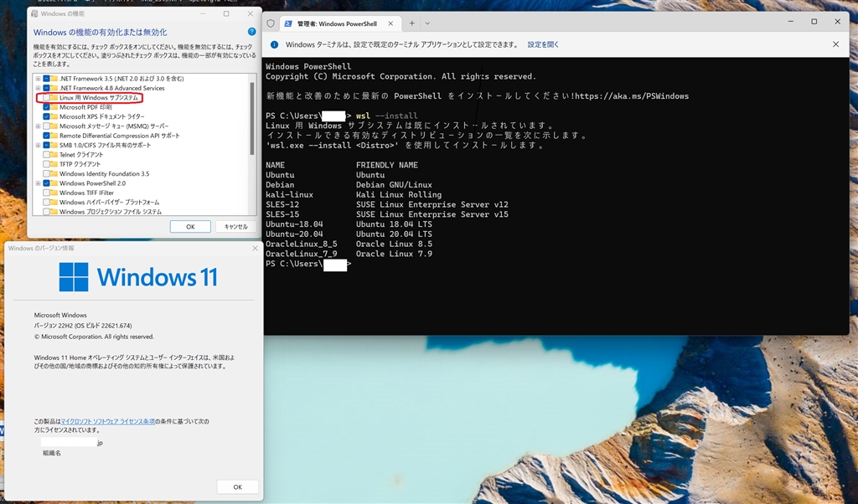Click OK in the Windows version dialog
858x504 pixels.
[237, 487]
